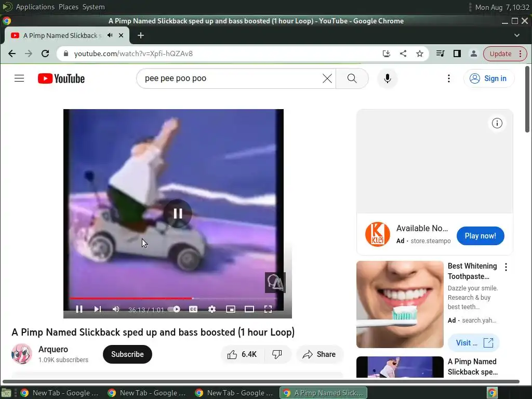Switch to first New Tab taskbar window
The width and height of the screenshot is (532, 399).
click(x=60, y=393)
